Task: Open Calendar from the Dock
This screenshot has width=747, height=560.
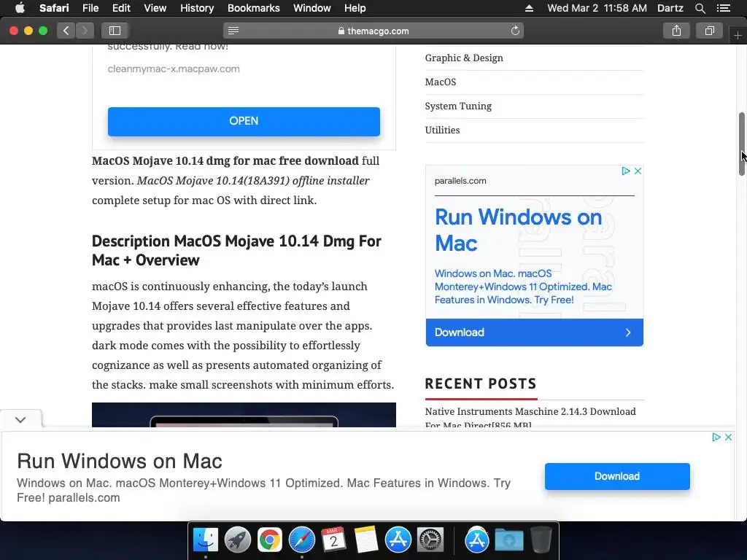Action: click(x=333, y=540)
